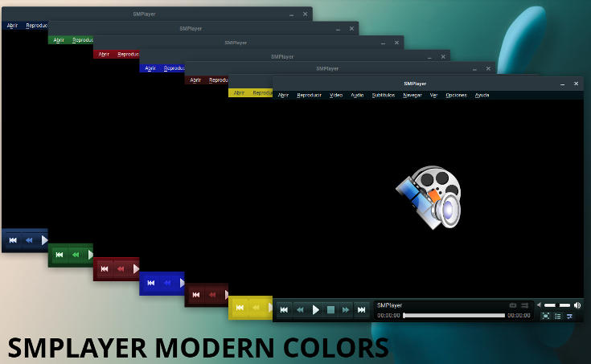Toggle the repeat icon in the display panel
Screen dimensions: 591x364
513,305
